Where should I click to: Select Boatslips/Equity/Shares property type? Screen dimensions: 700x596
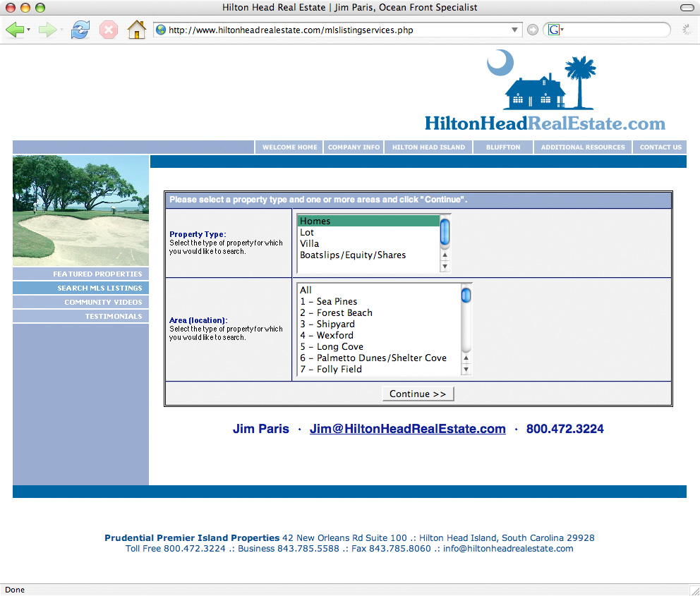[368, 255]
